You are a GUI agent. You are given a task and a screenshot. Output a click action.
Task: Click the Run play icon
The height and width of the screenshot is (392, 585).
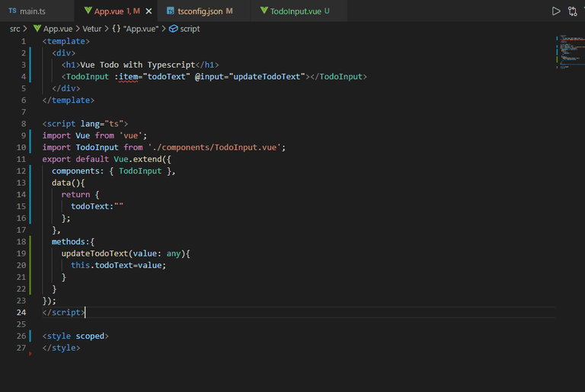(x=556, y=11)
